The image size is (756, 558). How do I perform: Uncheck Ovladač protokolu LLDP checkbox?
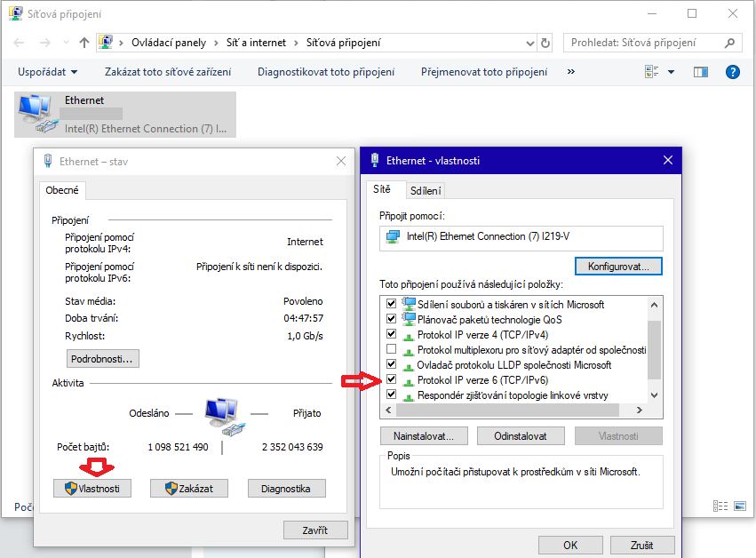tap(392, 363)
